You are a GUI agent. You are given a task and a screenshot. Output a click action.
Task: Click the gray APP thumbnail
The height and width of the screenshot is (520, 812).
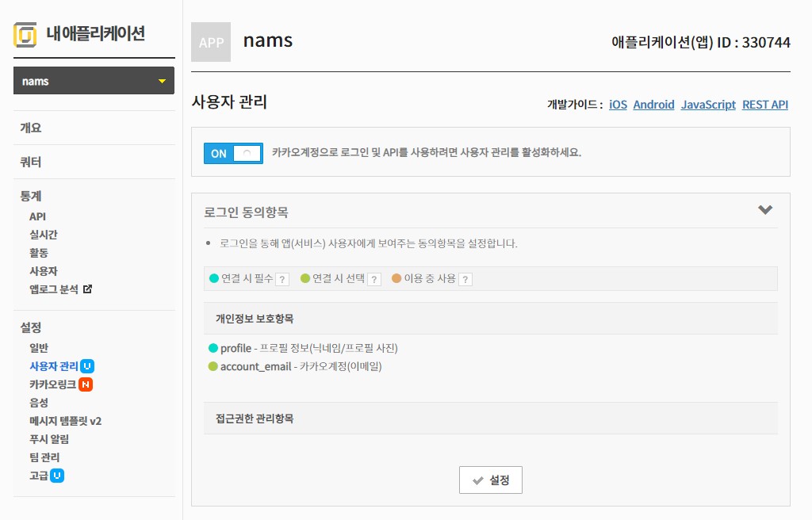tap(211, 42)
